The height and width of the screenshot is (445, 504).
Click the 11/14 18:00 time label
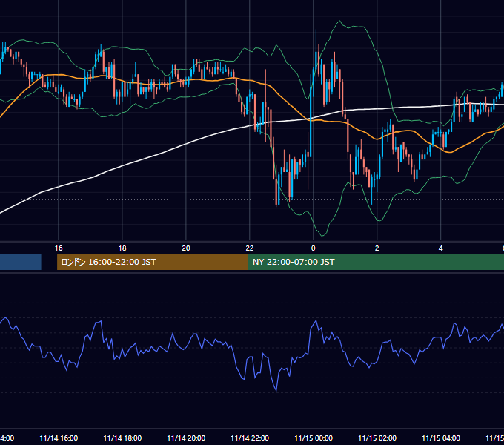click(x=122, y=438)
